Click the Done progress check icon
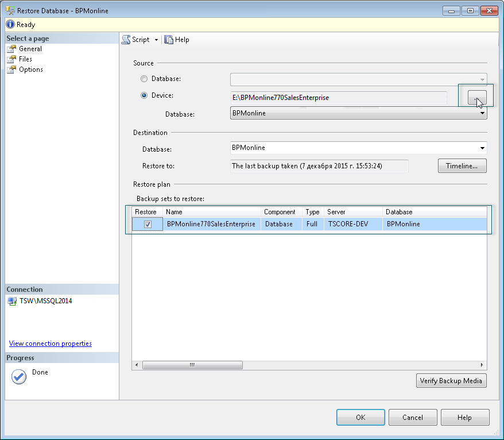Screen dimensions: 504x440 19,377
